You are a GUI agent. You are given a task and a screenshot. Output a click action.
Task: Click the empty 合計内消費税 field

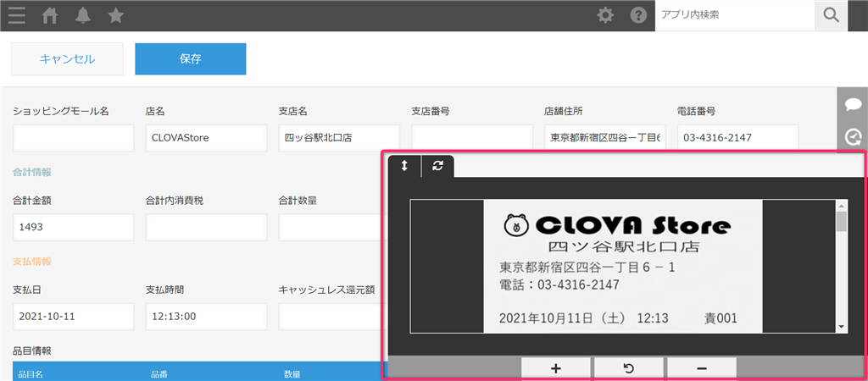coord(207,227)
